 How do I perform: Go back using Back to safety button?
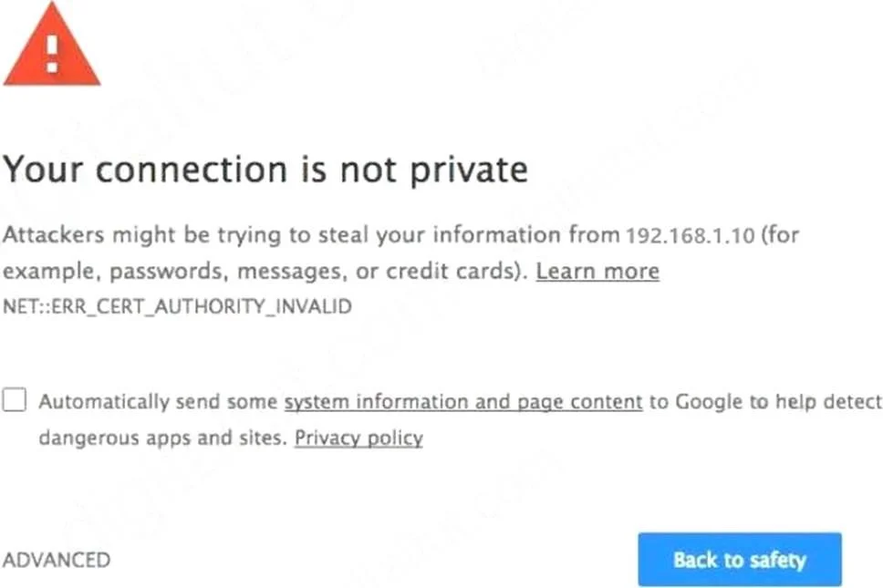(740, 560)
